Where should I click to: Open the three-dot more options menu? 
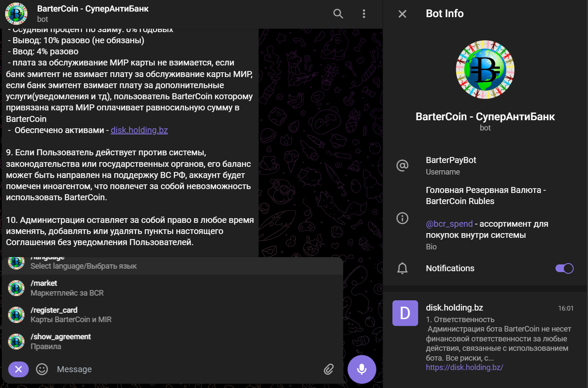point(364,14)
